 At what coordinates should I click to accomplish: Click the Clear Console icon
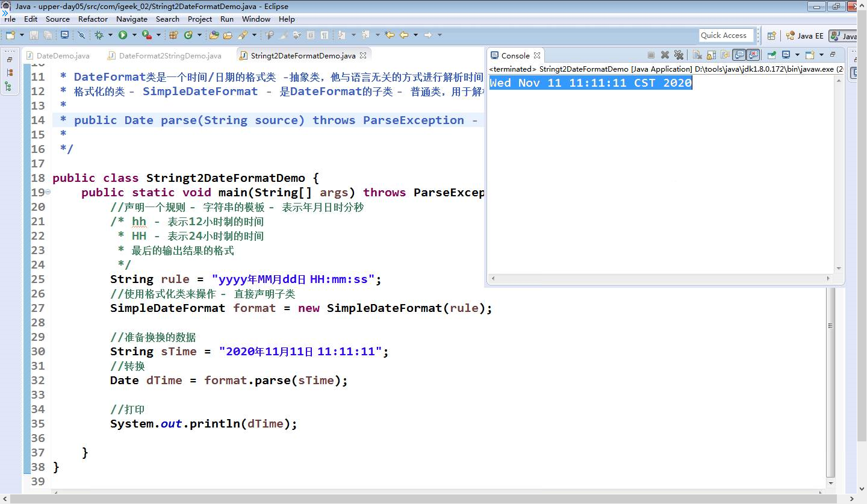697,55
